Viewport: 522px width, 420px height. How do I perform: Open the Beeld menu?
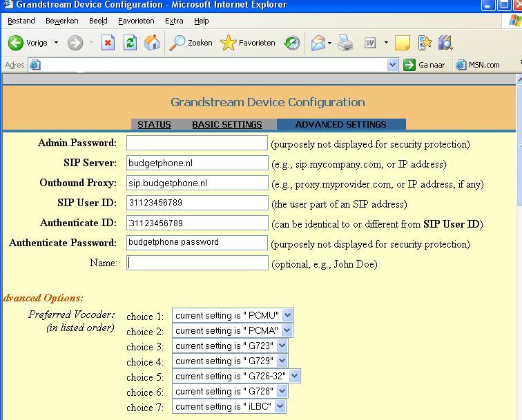pyautogui.click(x=98, y=21)
